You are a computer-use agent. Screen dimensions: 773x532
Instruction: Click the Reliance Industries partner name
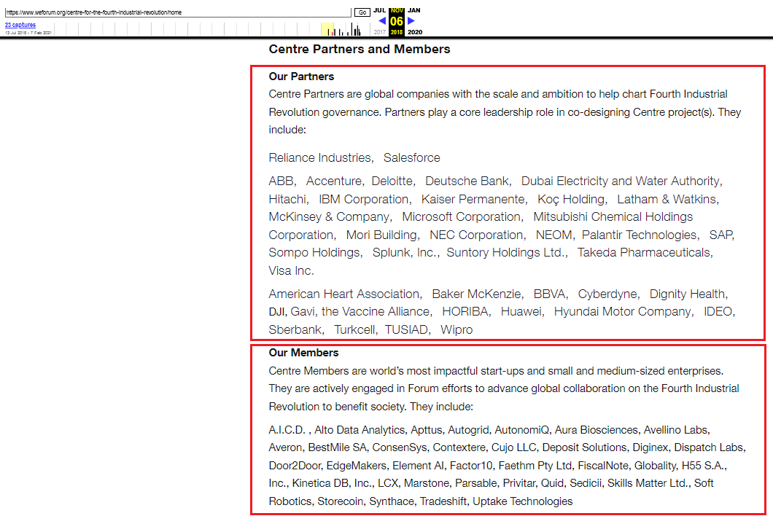[320, 157]
